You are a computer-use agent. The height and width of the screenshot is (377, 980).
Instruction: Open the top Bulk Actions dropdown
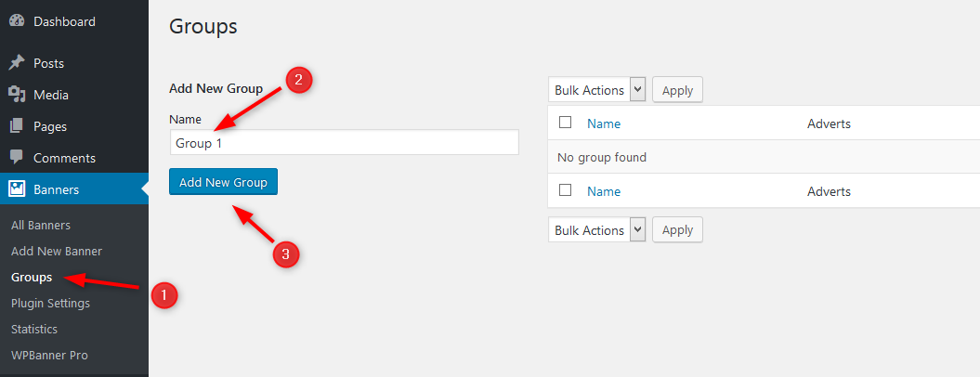(597, 90)
